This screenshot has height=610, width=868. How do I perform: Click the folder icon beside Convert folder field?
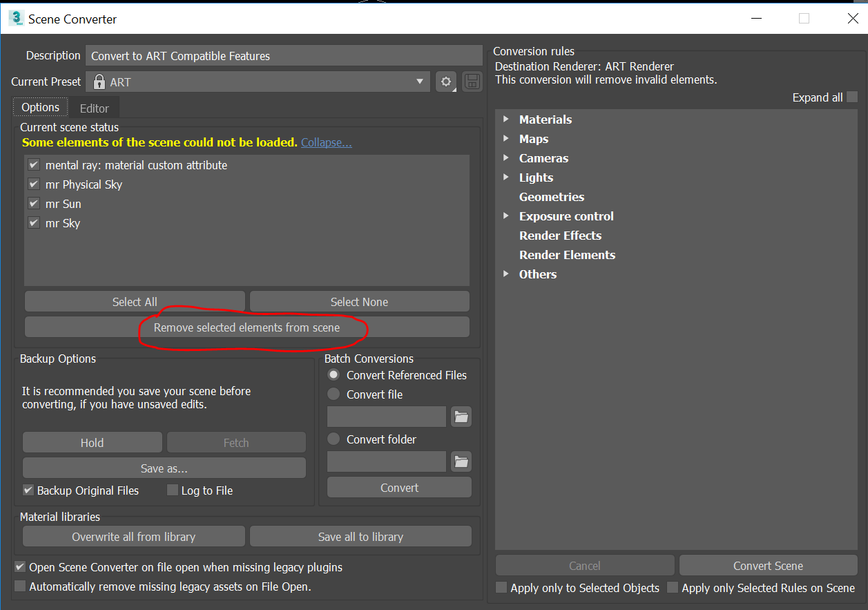coord(461,461)
